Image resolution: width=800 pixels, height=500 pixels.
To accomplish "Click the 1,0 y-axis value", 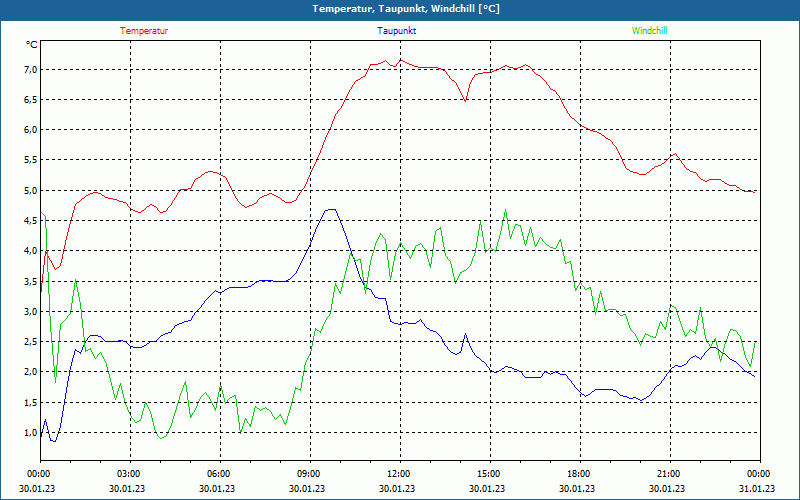I will point(31,432).
